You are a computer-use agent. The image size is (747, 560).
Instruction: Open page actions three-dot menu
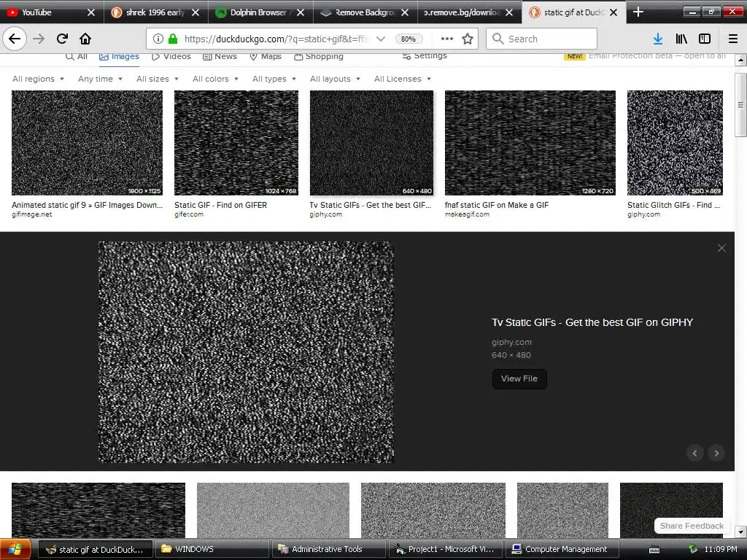447,39
